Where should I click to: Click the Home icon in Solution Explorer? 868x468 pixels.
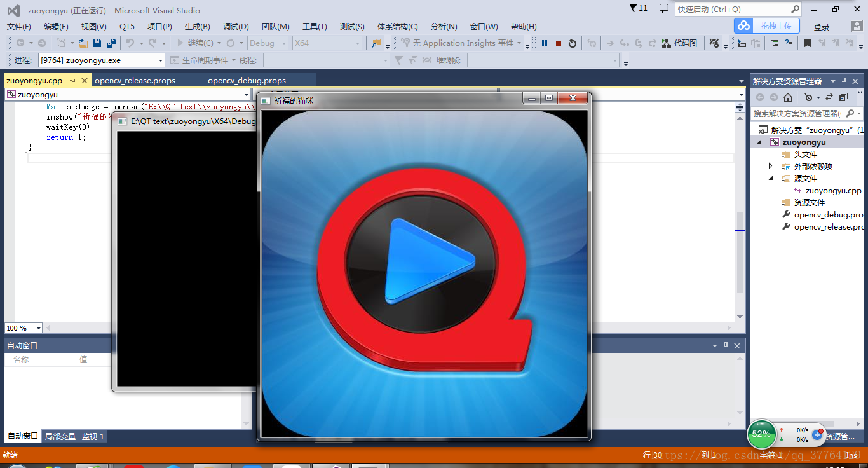788,97
